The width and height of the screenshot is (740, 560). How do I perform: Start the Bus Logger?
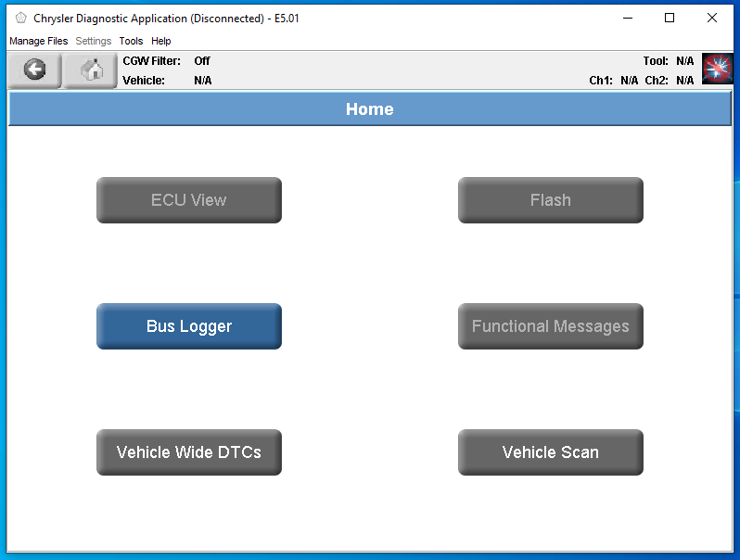[x=189, y=326]
